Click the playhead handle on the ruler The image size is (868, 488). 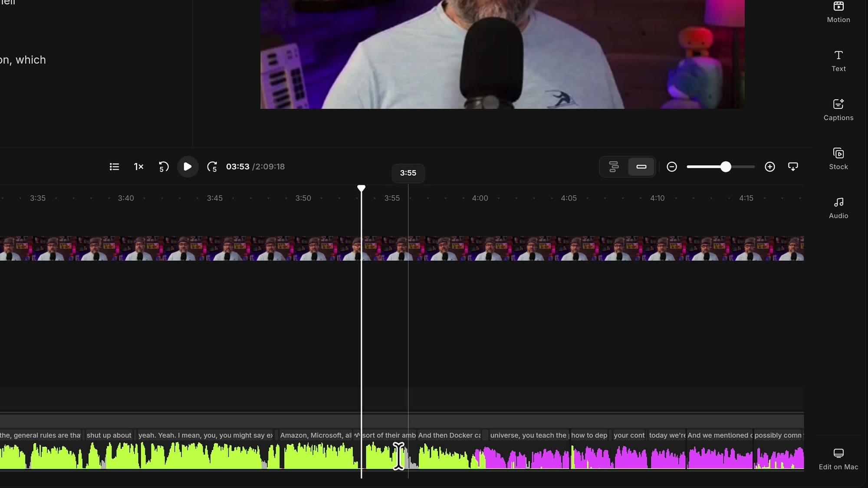[x=361, y=188]
